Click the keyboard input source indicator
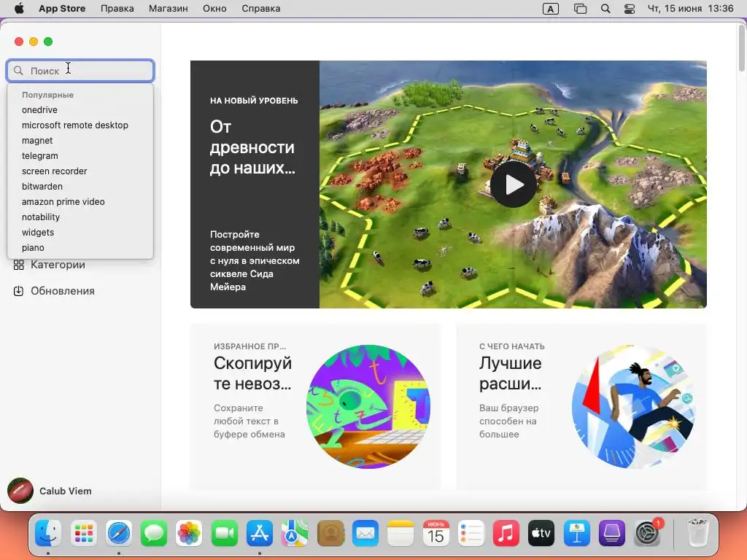This screenshot has width=747, height=560. pos(551,9)
